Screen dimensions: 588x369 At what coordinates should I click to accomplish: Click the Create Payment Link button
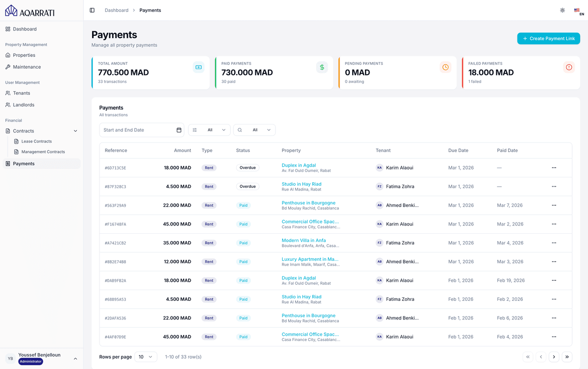pyautogui.click(x=548, y=38)
